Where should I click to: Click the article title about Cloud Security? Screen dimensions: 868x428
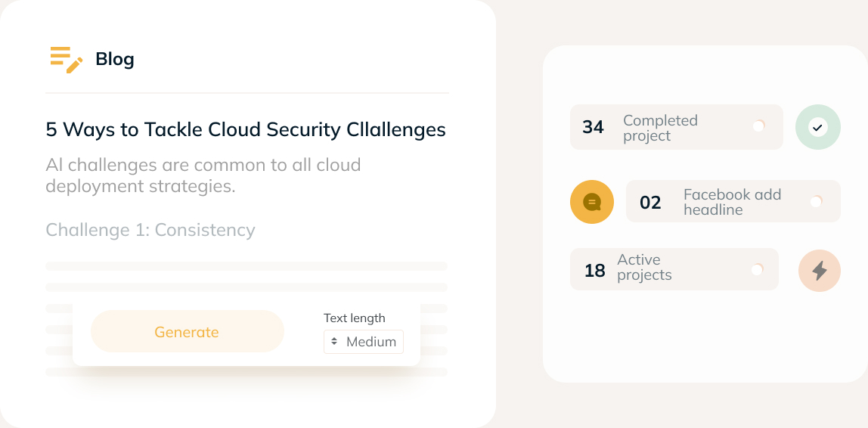coord(246,129)
